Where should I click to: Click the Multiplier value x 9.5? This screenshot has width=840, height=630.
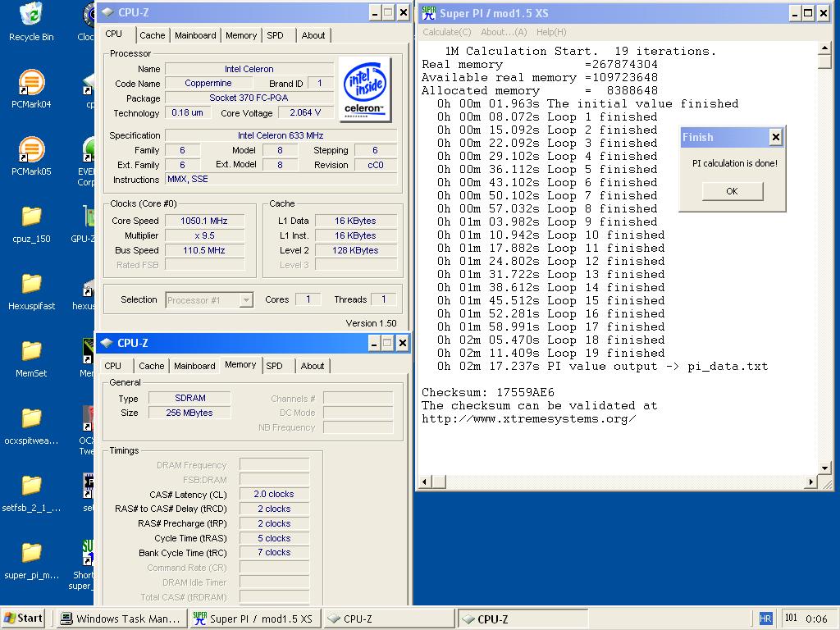click(x=204, y=235)
